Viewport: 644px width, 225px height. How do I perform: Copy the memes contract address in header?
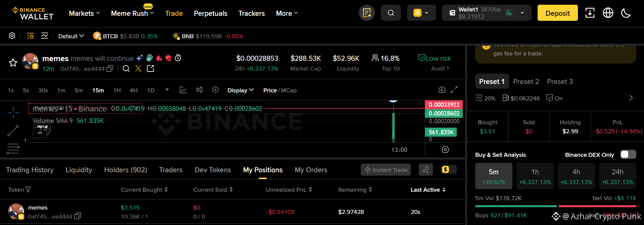click(x=110, y=69)
